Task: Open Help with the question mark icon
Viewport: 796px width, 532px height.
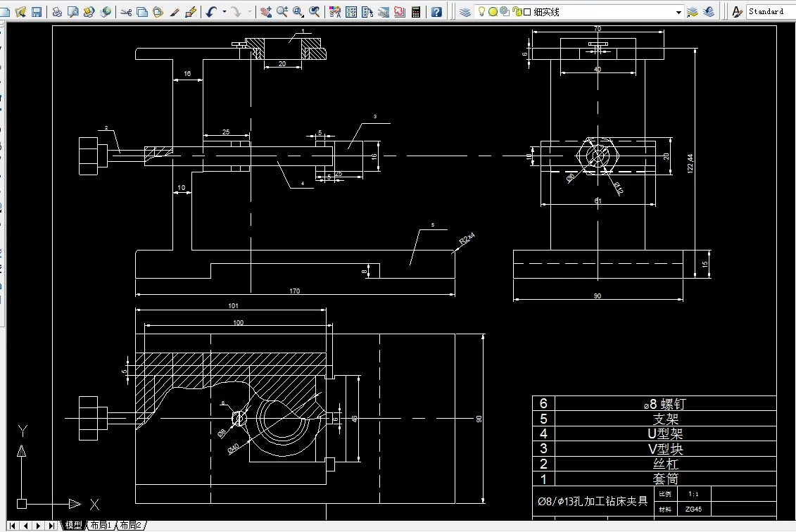Action: point(436,12)
